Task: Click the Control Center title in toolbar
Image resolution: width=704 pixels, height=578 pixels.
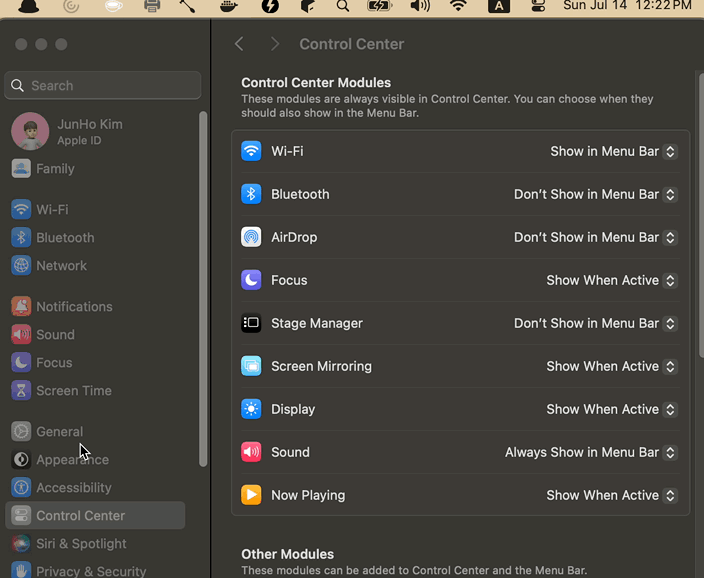Action: pyautogui.click(x=352, y=44)
